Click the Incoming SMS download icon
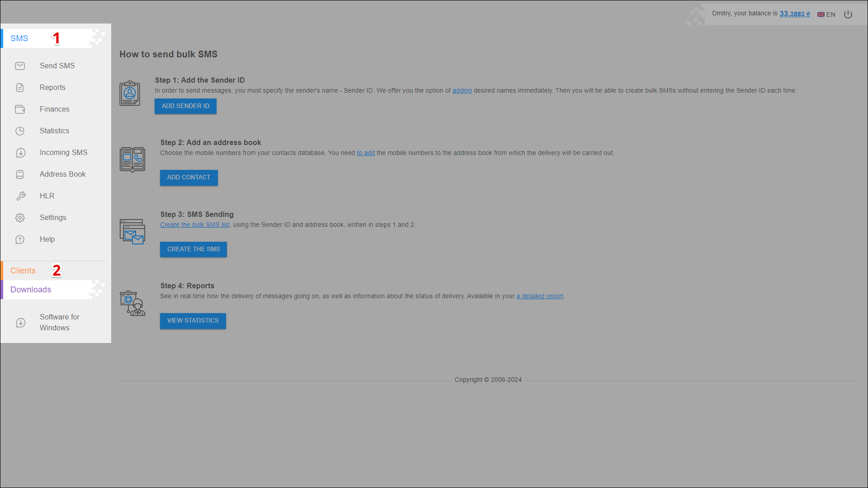The height and width of the screenshot is (488, 868). click(20, 153)
